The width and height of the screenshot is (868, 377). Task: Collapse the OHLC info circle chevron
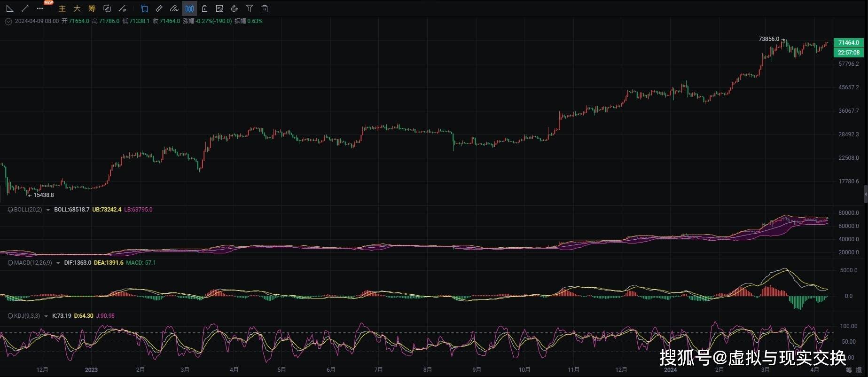[x=8, y=21]
